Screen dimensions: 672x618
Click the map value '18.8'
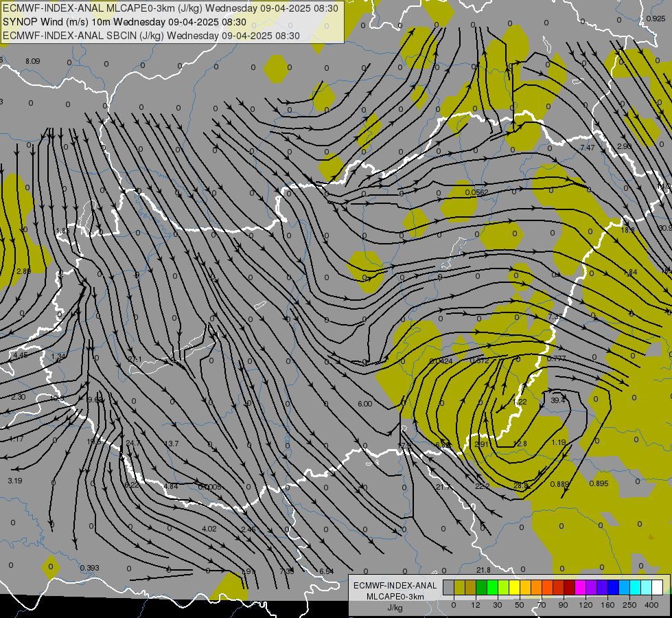tap(627, 230)
